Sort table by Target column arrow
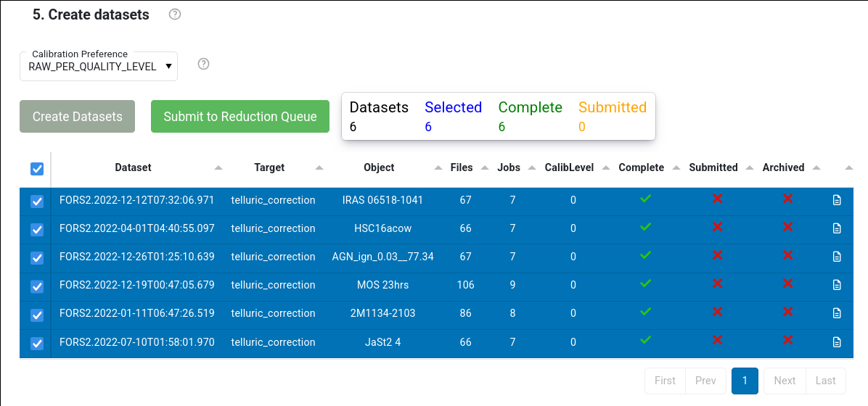Image resolution: width=868 pixels, height=406 pixels. [319, 168]
